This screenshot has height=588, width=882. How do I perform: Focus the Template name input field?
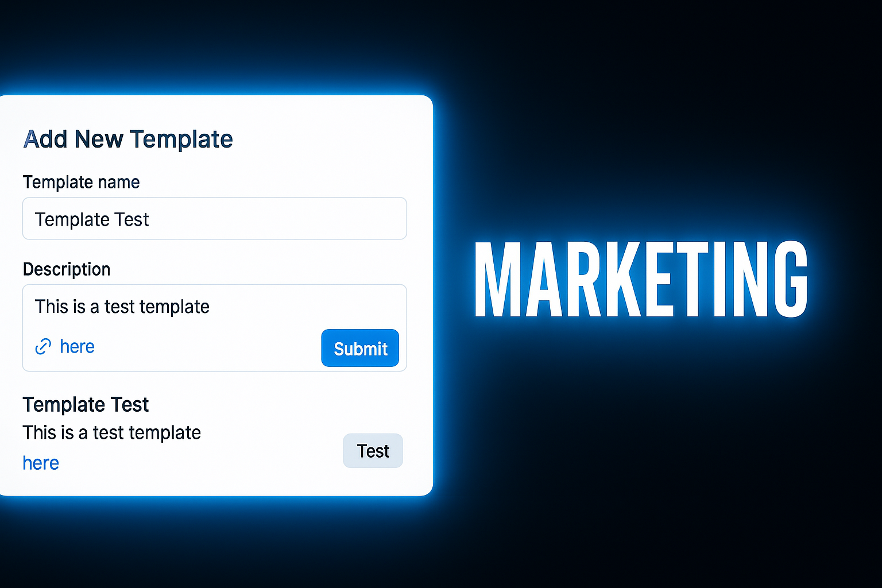point(214,219)
